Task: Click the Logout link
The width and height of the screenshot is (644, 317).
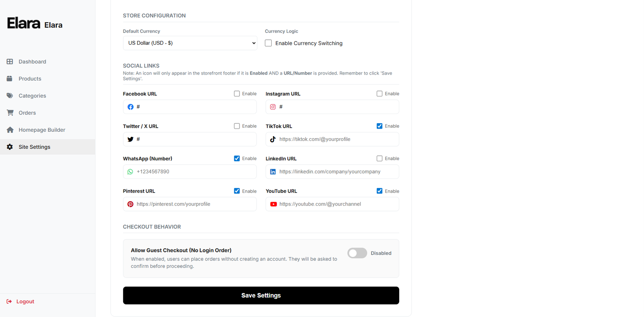Action: pos(21,301)
